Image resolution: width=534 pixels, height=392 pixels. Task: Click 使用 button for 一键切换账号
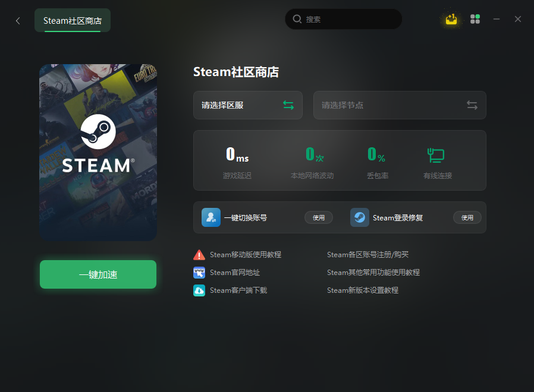click(319, 217)
